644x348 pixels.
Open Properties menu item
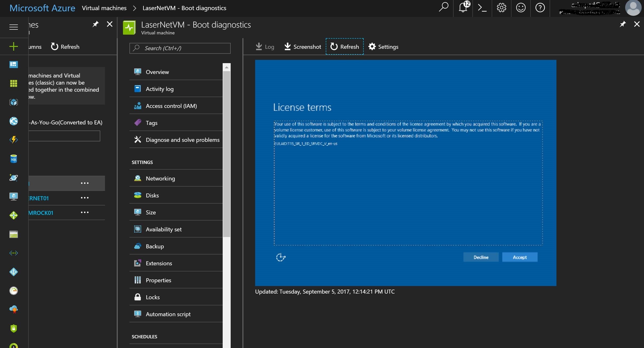pos(176,280)
